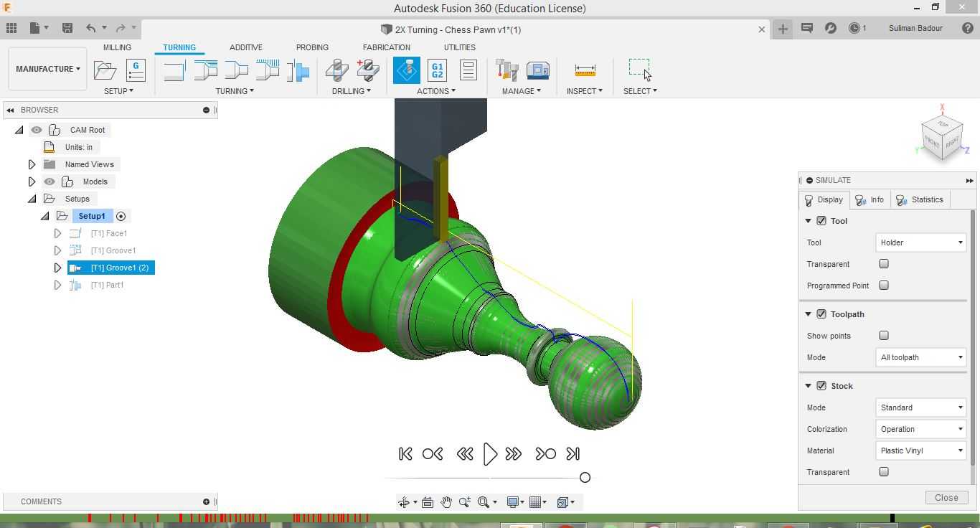Select the Turning Groove tool
This screenshot has height=528, width=980.
tap(268, 70)
